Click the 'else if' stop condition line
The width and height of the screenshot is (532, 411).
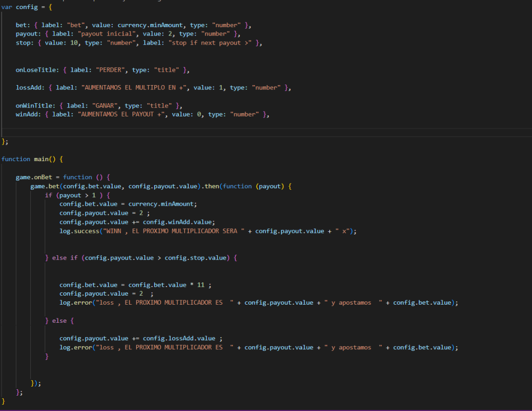141,257
